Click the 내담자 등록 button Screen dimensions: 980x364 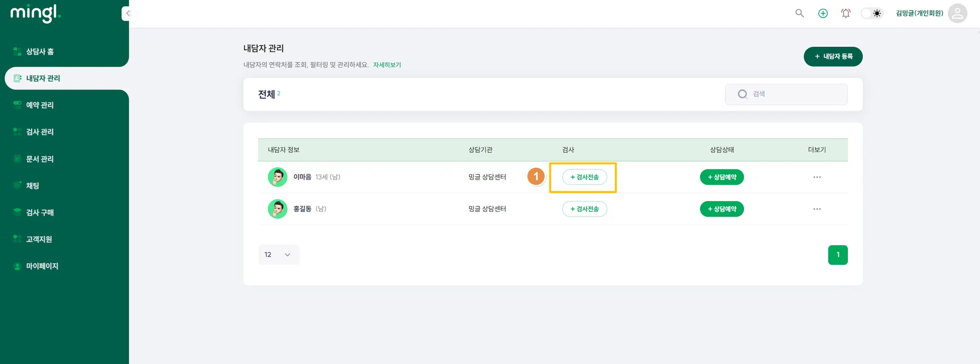[833, 57]
